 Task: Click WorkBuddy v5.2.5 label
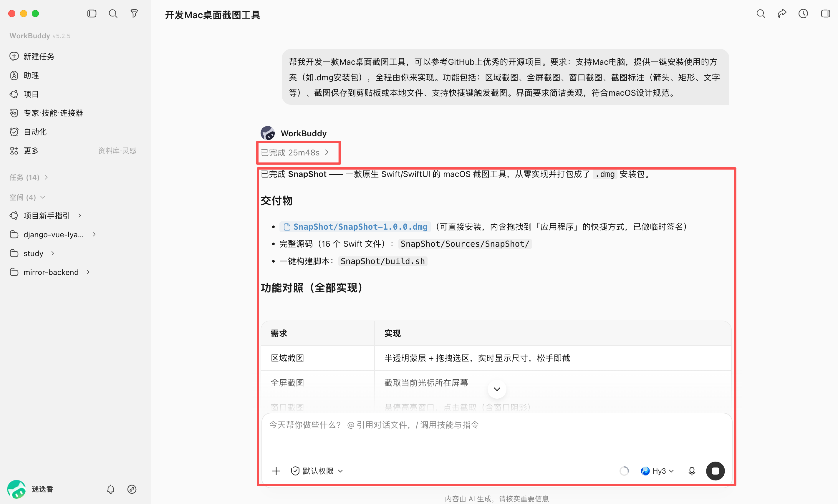[40, 36]
